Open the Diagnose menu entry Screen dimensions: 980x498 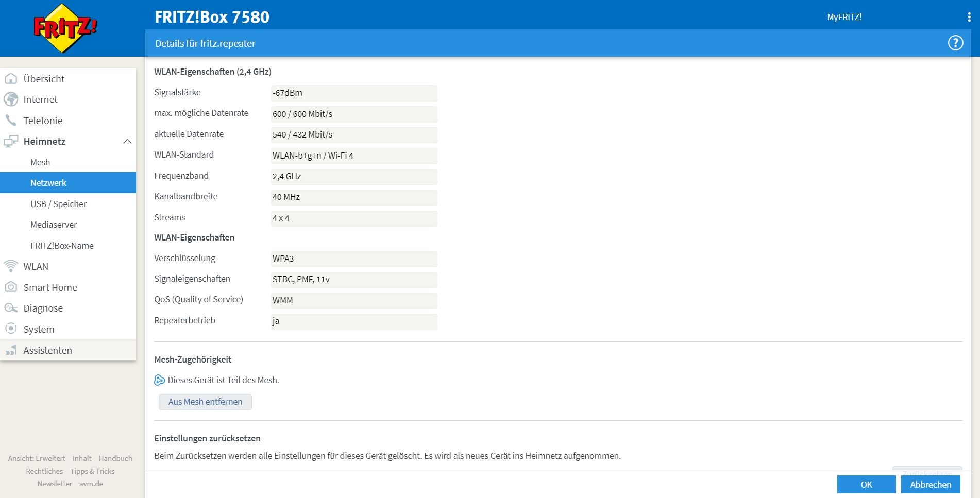(x=68, y=308)
